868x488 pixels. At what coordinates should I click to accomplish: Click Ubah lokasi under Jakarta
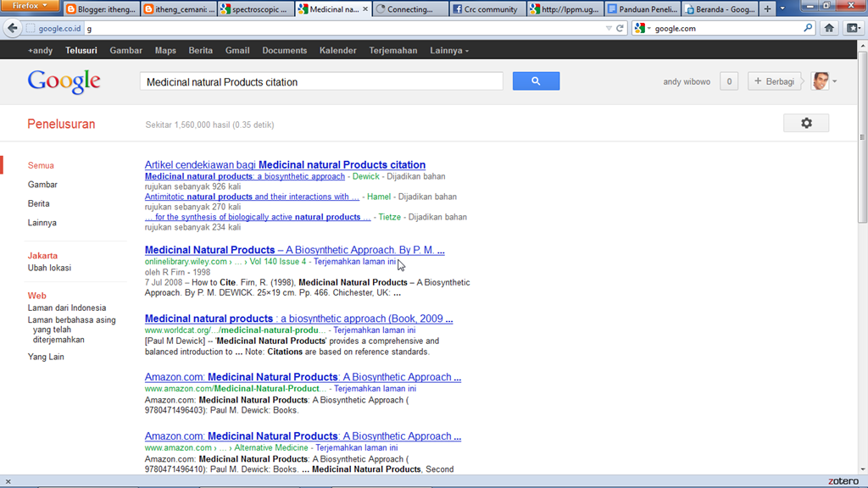coord(49,268)
